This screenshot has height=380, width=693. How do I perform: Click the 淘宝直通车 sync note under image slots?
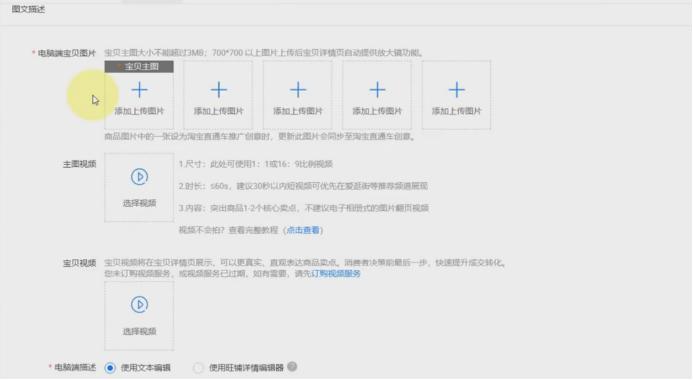tap(260, 137)
